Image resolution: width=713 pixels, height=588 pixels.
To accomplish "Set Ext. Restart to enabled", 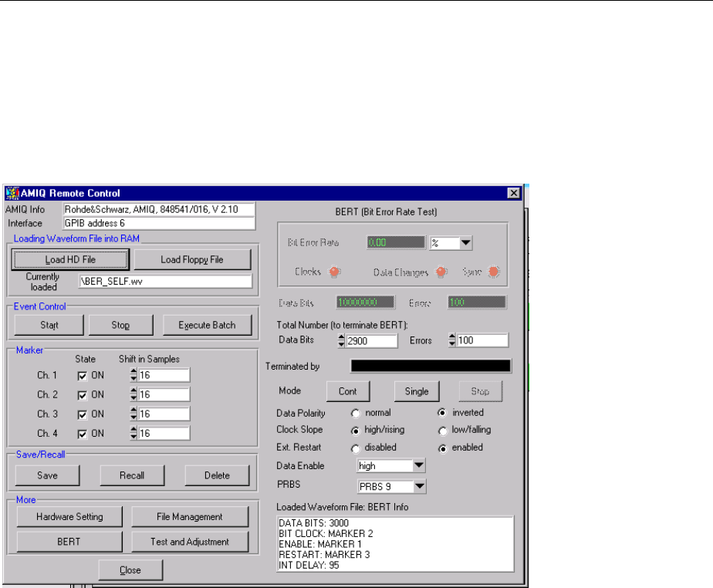I will click(x=442, y=448).
